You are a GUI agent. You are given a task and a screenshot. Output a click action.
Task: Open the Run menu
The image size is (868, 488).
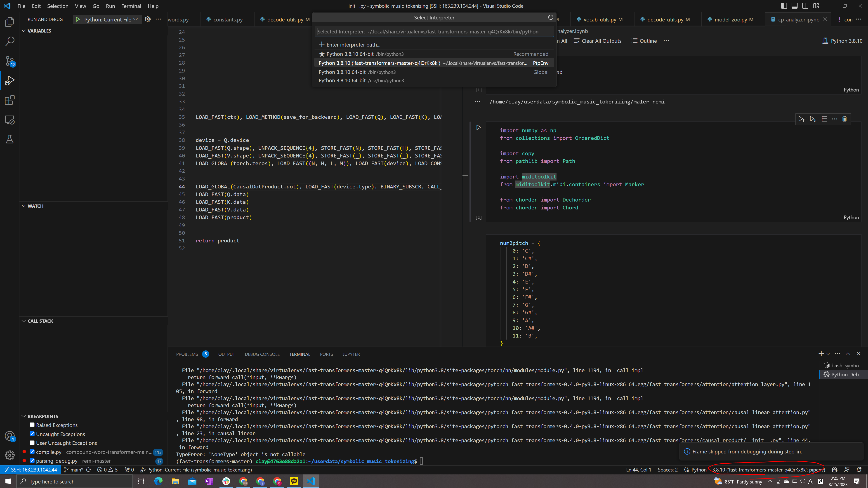(x=110, y=6)
